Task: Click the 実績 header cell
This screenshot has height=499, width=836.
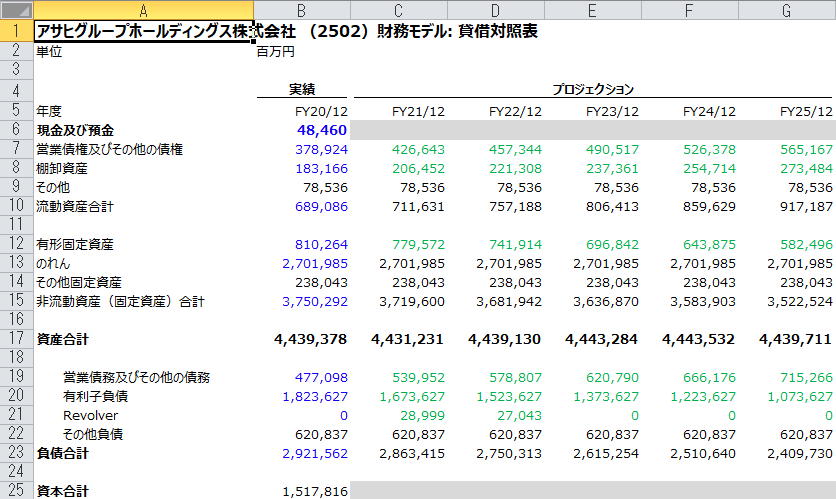Action: (x=302, y=89)
